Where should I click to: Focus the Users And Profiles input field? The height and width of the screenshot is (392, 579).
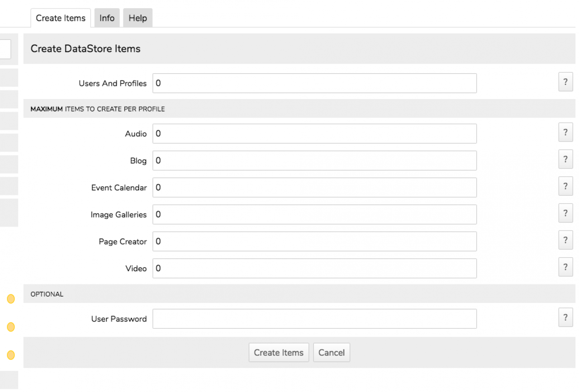click(x=314, y=83)
